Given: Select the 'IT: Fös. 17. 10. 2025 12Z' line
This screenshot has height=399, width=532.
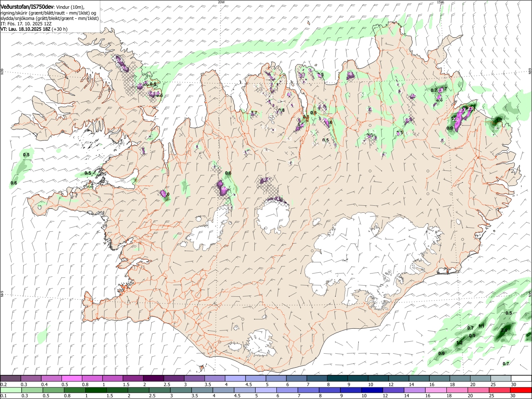Looking at the screenshot, I should (26, 24).
